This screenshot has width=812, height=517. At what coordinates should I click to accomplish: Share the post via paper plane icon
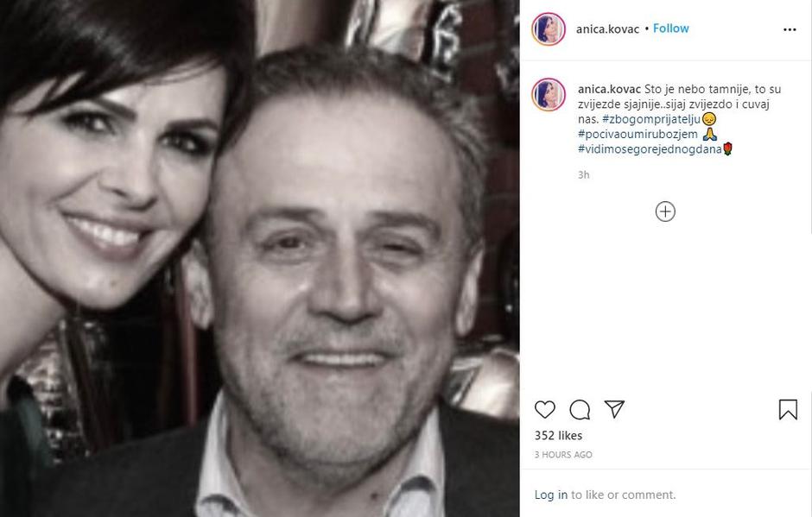(x=614, y=409)
